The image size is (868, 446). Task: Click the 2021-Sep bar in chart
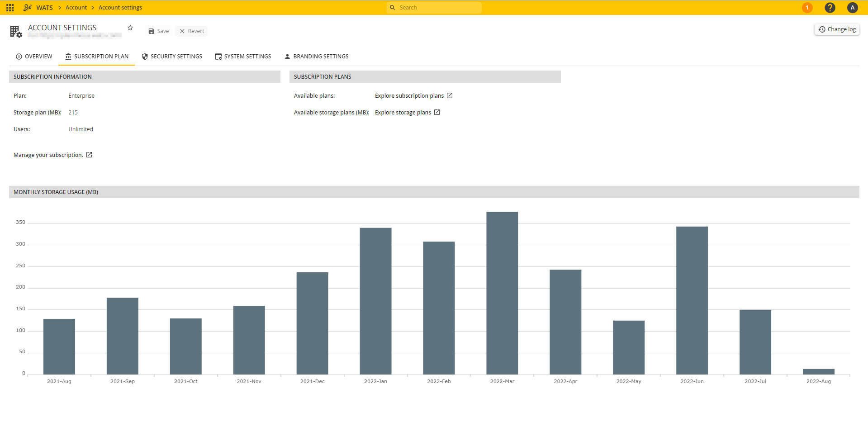pyautogui.click(x=123, y=336)
